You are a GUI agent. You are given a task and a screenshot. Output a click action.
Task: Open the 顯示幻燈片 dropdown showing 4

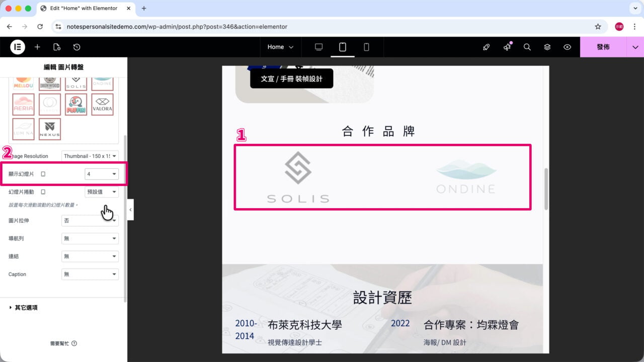pos(102,174)
